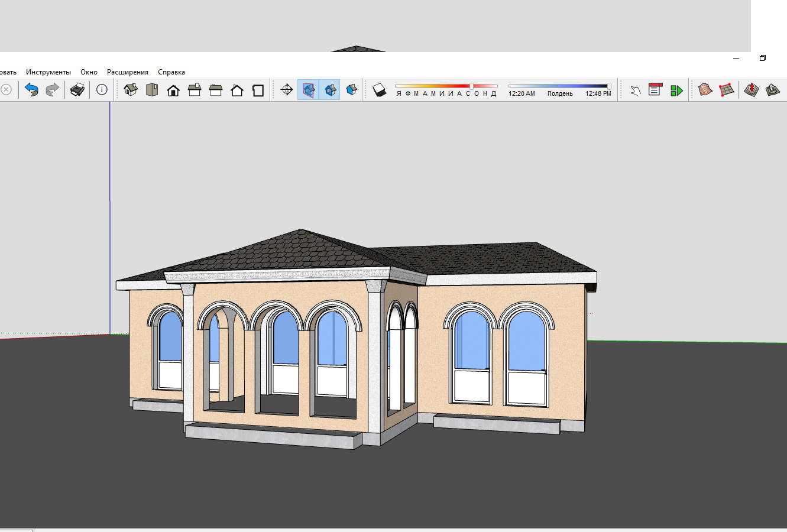Switch to the Back view icon
This screenshot has height=532, width=787.
pos(216,90)
